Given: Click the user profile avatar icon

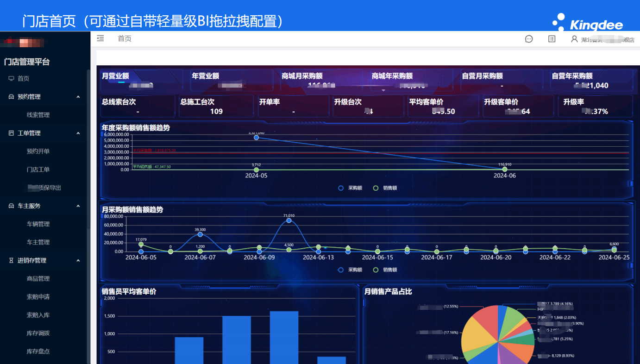Looking at the screenshot, I should tap(574, 39).
